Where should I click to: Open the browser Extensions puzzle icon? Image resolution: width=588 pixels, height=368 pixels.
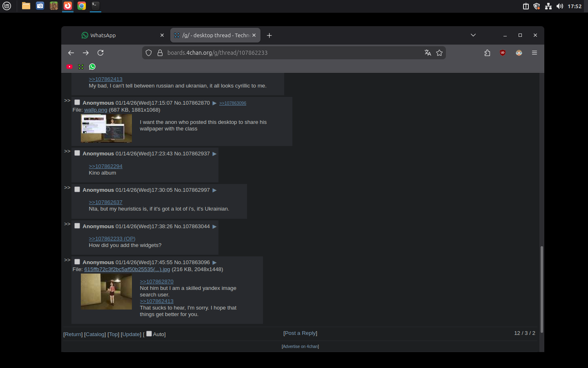[x=487, y=53]
